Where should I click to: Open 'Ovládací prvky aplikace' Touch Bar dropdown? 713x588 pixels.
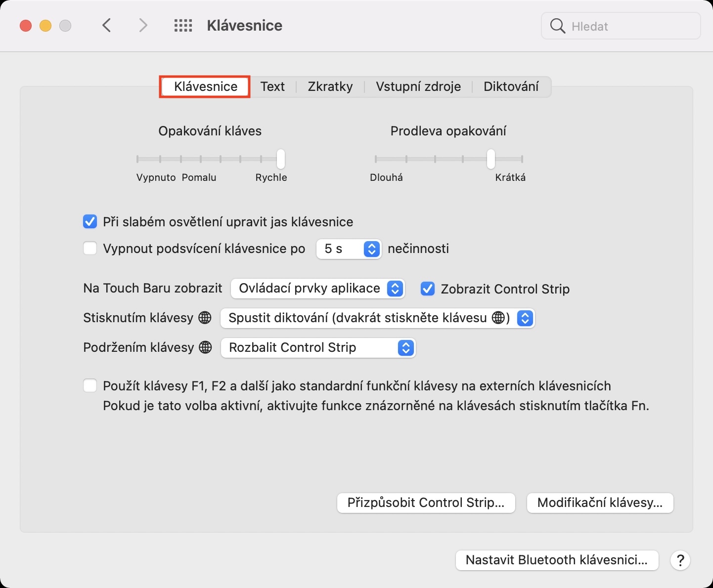coord(317,289)
